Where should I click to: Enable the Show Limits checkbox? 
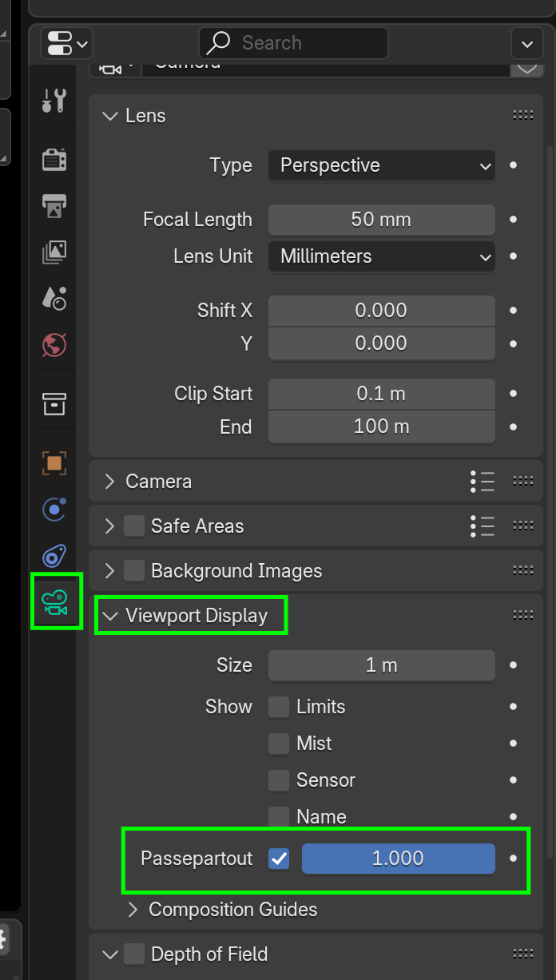[279, 707]
